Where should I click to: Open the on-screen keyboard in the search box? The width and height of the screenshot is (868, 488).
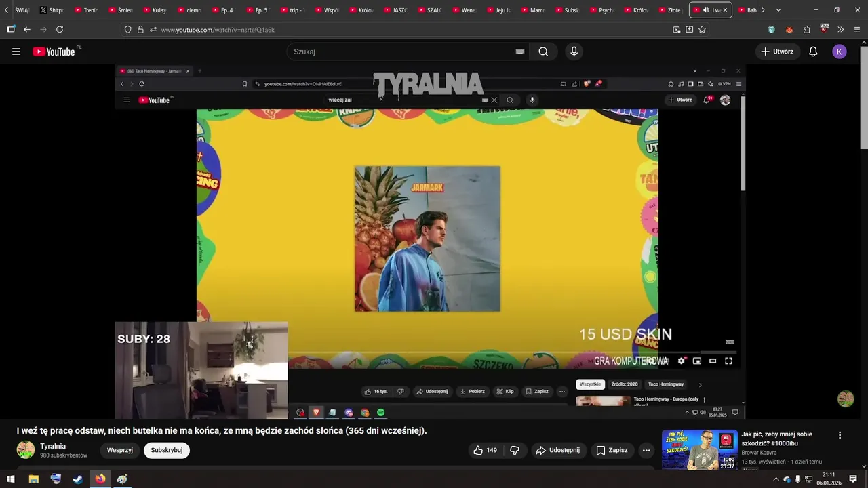coord(520,52)
